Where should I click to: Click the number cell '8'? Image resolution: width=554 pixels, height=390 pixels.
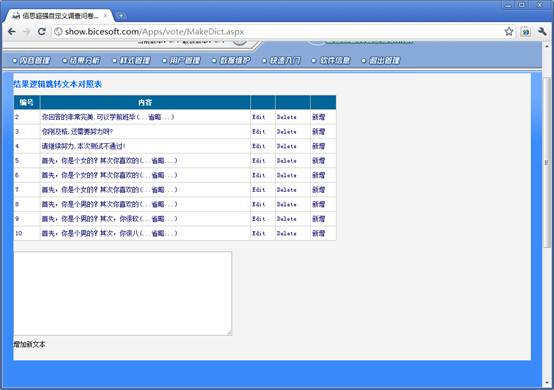tap(27, 204)
